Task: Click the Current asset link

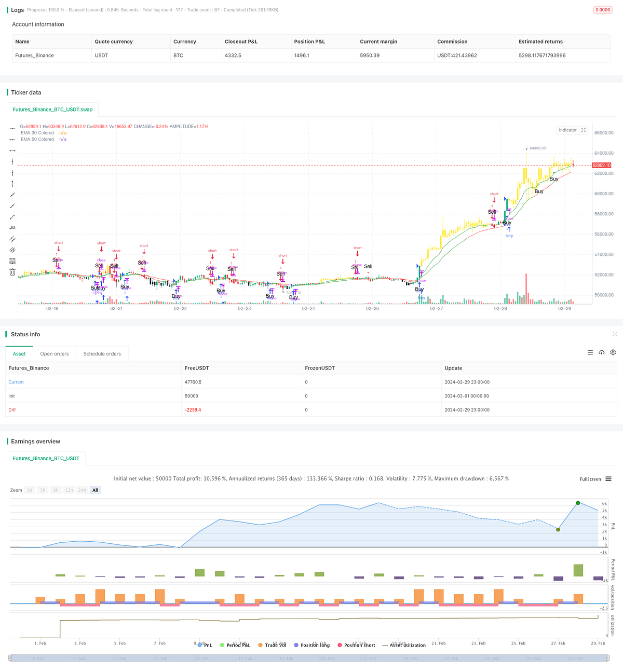Action: tap(16, 382)
